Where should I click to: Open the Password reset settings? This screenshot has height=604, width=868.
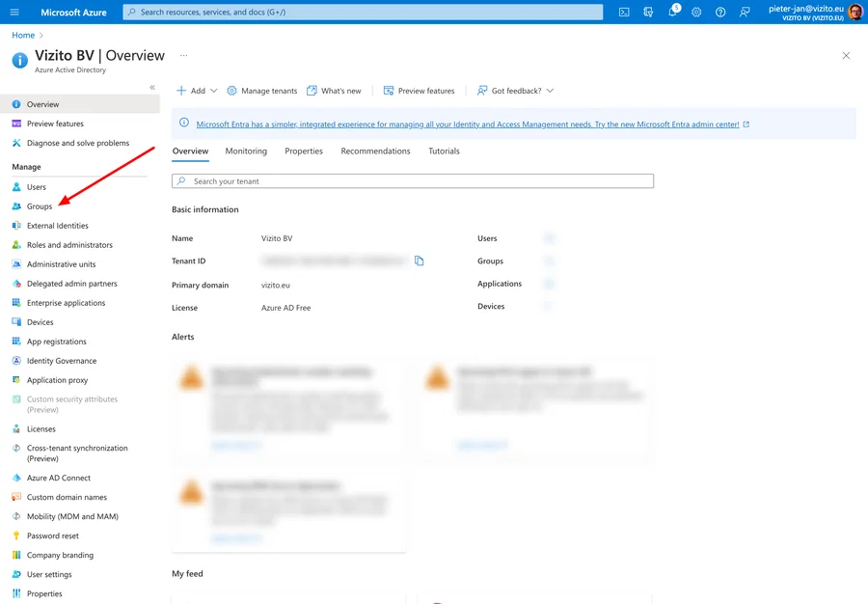(56, 535)
